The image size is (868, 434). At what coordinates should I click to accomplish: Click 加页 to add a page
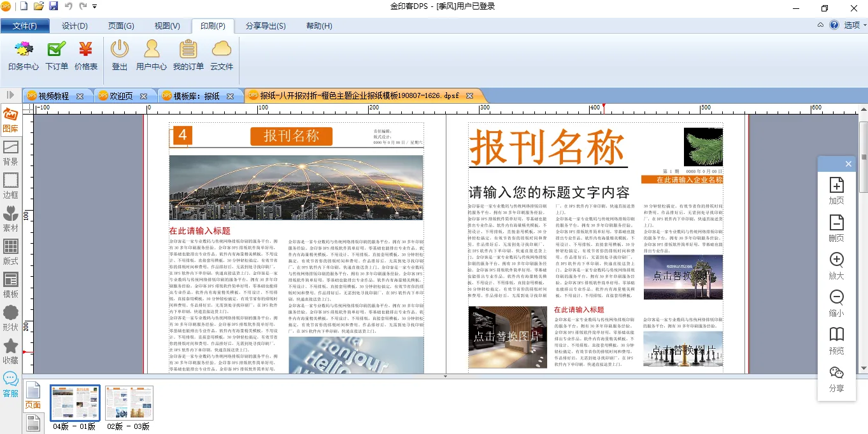click(836, 190)
